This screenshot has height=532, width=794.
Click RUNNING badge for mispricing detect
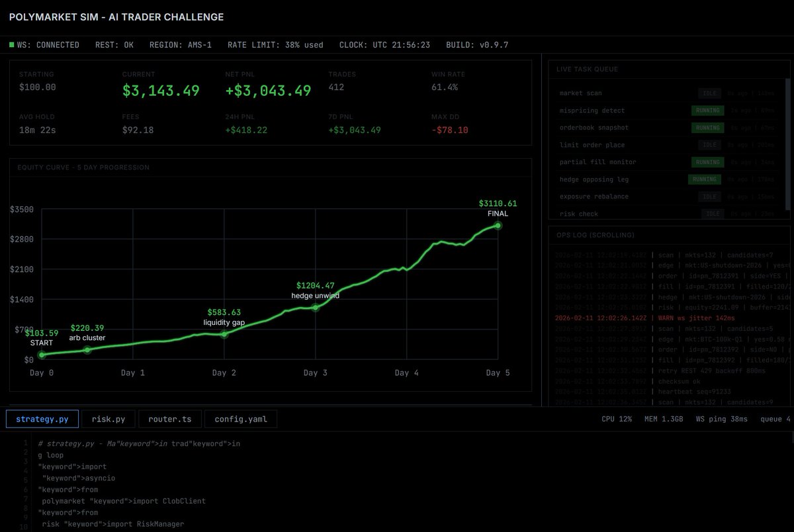[707, 111]
